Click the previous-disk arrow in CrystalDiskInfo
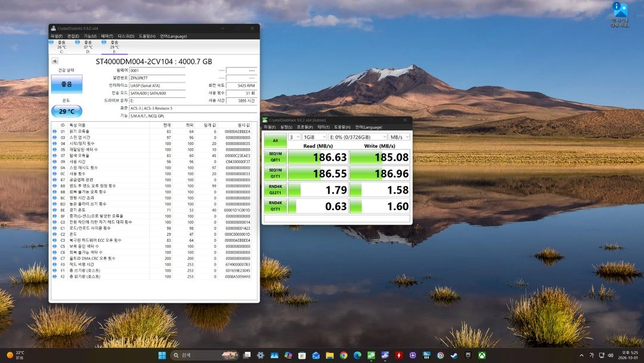This screenshot has width=644, height=363. 55,61
